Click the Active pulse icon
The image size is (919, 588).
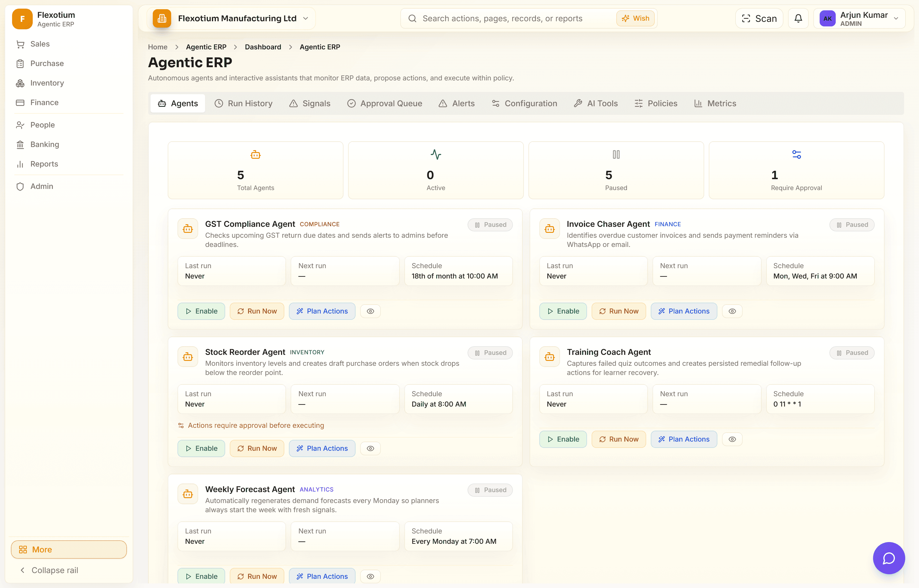click(x=436, y=155)
